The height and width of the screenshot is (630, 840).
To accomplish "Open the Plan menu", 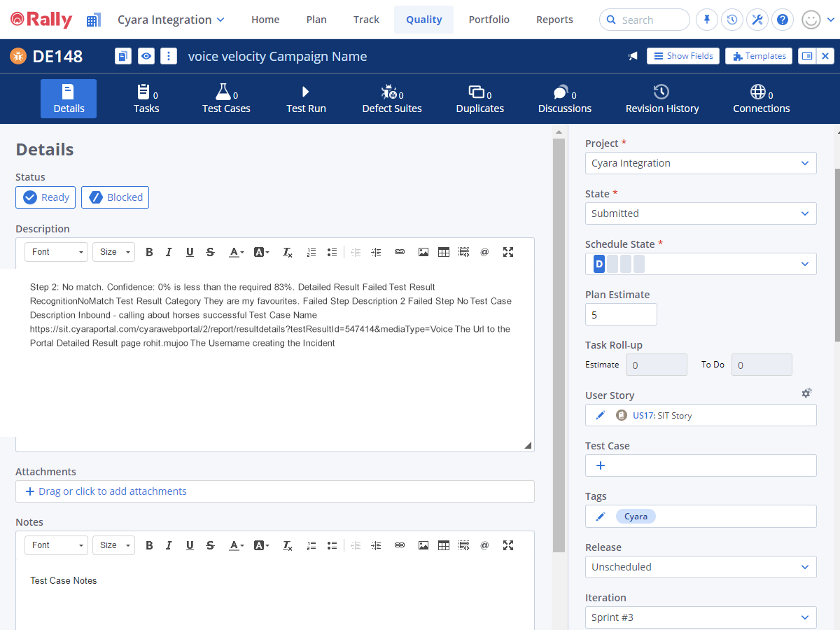I will 316,20.
